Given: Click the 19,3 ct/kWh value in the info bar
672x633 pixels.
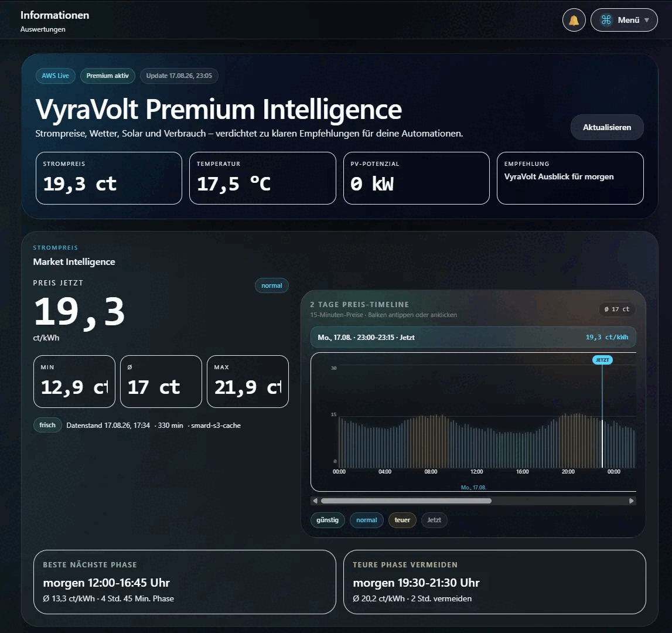Looking at the screenshot, I should click(607, 338).
